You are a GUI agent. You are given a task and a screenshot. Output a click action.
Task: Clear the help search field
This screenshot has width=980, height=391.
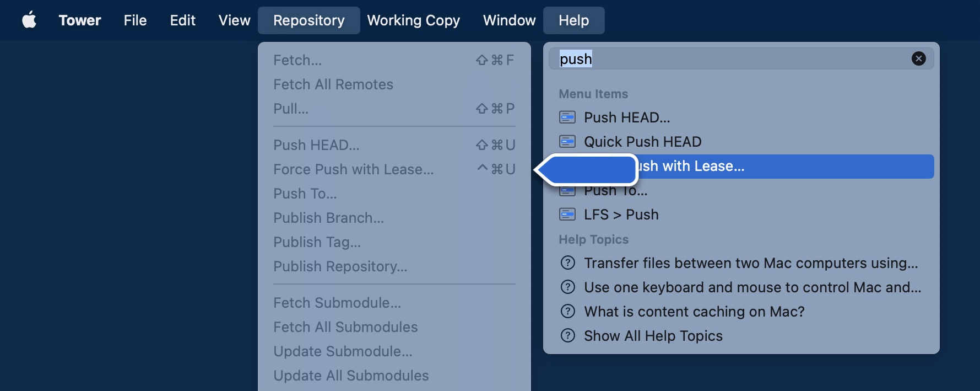coord(918,58)
